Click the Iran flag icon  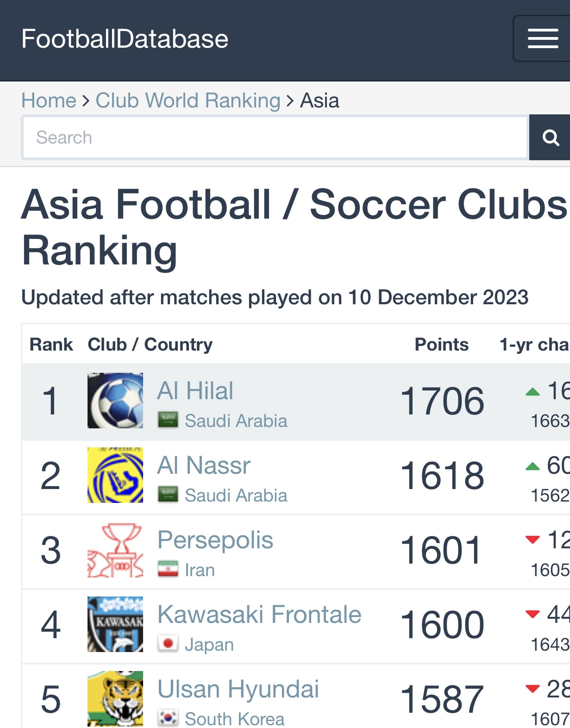[x=168, y=569]
